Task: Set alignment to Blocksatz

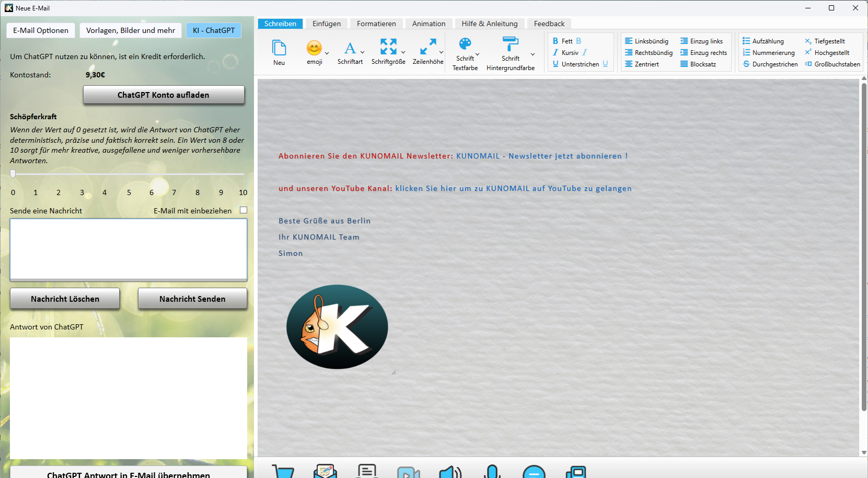Action: coord(698,64)
